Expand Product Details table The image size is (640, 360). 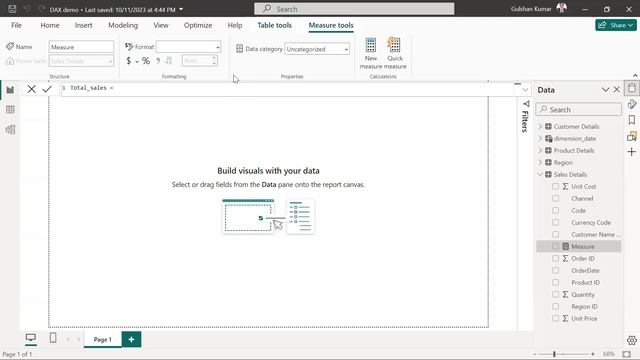pos(540,151)
